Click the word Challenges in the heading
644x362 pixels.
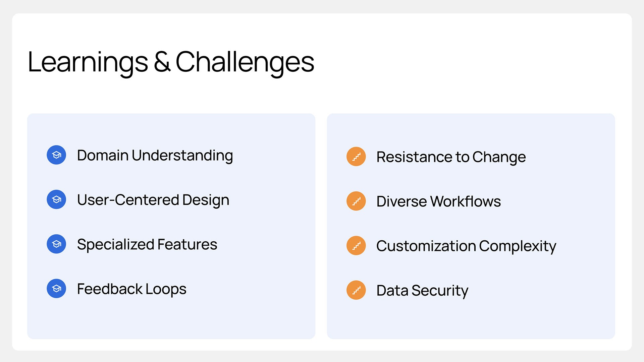pyautogui.click(x=245, y=62)
